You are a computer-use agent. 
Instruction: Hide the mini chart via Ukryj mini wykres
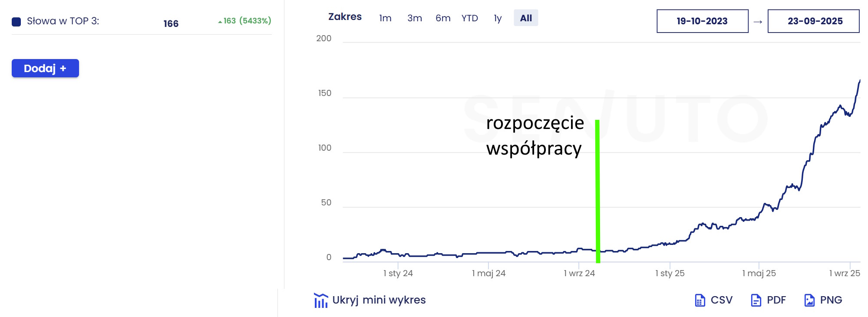pyautogui.click(x=379, y=300)
